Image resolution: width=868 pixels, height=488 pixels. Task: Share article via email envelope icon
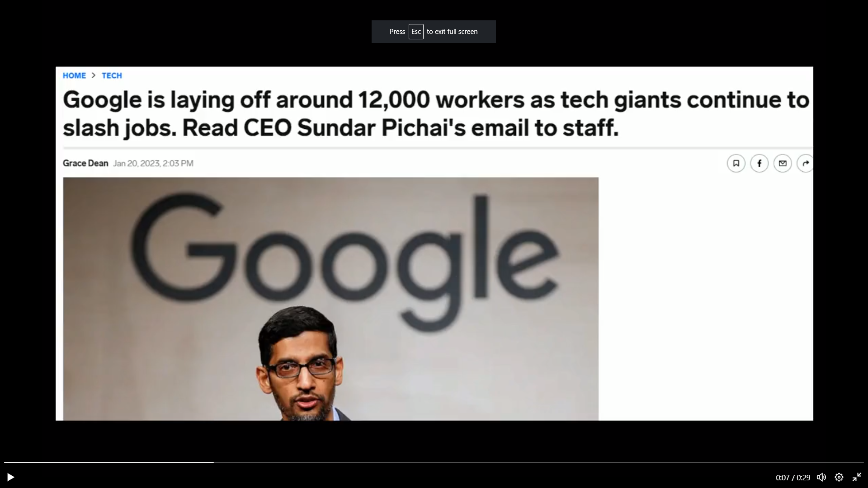pyautogui.click(x=783, y=163)
